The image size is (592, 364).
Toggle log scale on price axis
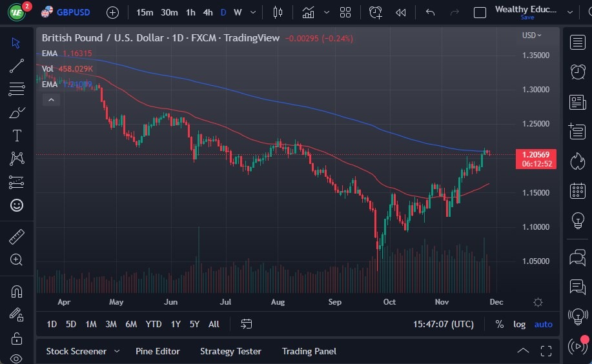point(519,324)
